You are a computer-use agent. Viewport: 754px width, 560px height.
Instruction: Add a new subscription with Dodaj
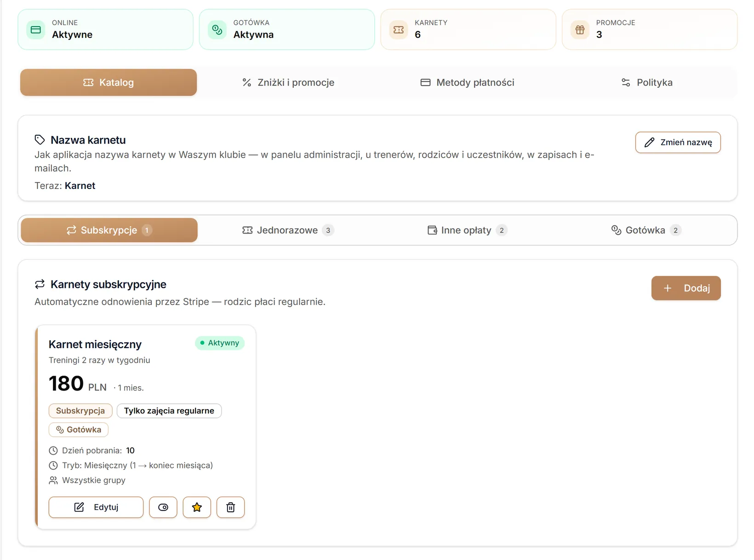686,288
